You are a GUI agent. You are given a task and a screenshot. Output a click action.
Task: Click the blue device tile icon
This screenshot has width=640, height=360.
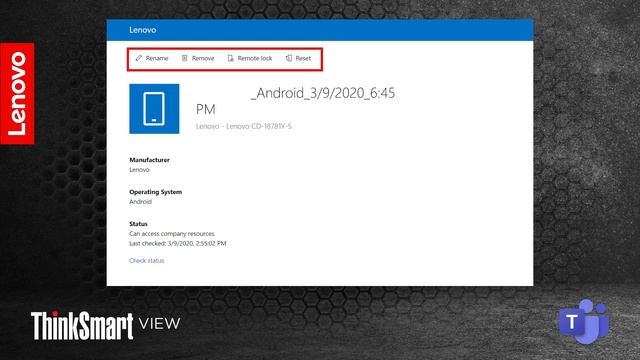pyautogui.click(x=154, y=109)
